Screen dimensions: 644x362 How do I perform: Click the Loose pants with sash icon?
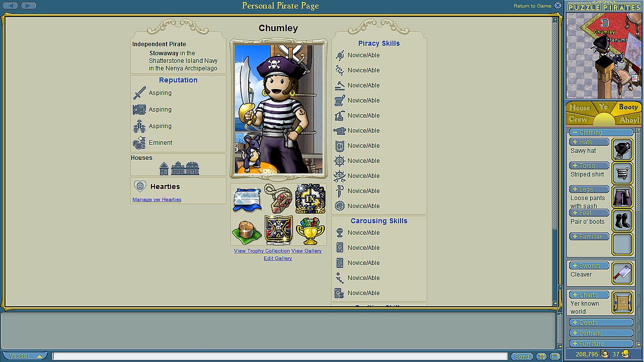pyautogui.click(x=622, y=197)
